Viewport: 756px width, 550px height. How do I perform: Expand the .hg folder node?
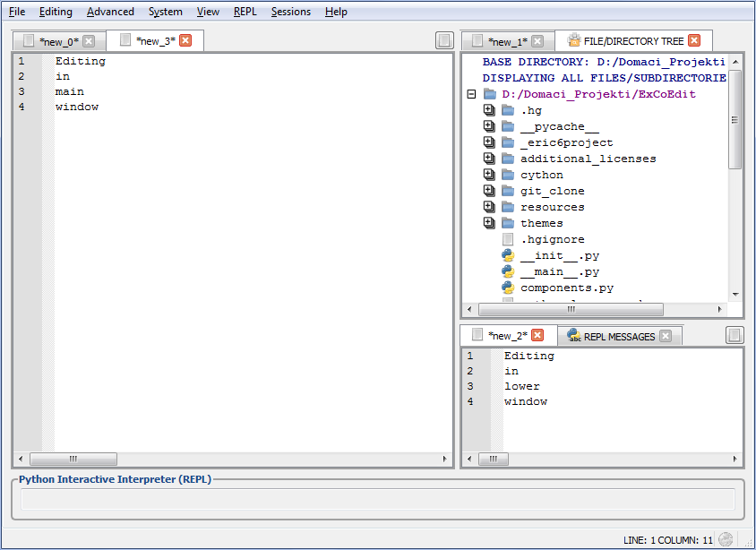click(488, 110)
